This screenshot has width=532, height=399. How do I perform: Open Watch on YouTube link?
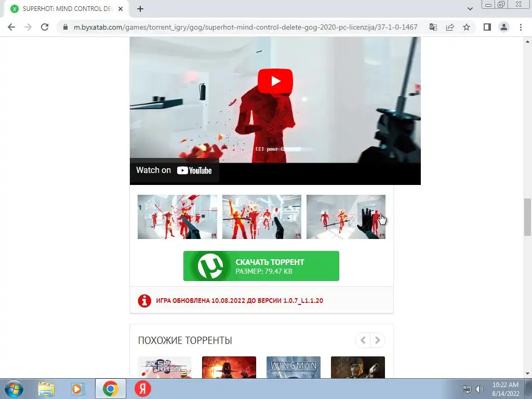pos(174,170)
